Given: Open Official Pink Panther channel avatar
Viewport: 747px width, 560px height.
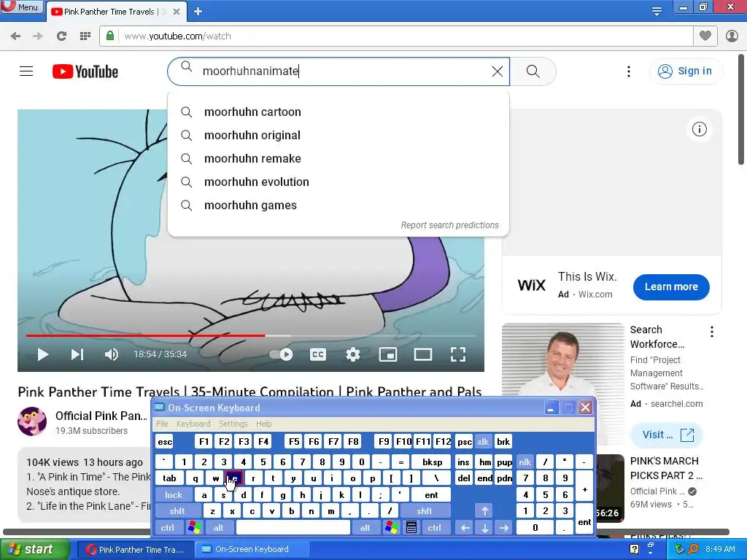Looking at the screenshot, I should pyautogui.click(x=32, y=421).
